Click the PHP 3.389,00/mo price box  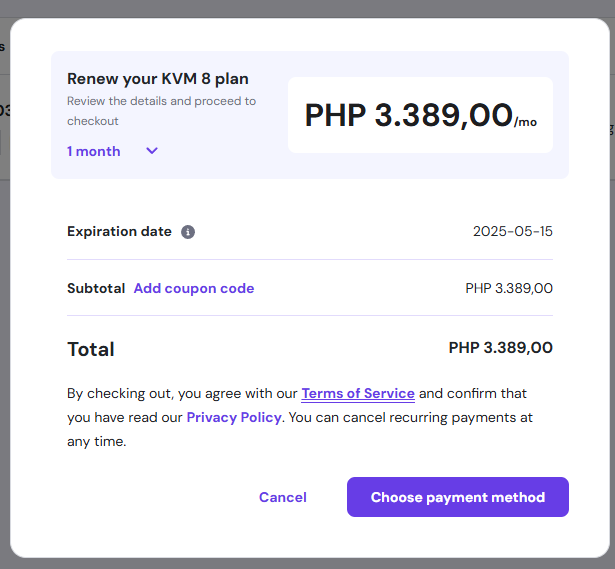pos(420,115)
